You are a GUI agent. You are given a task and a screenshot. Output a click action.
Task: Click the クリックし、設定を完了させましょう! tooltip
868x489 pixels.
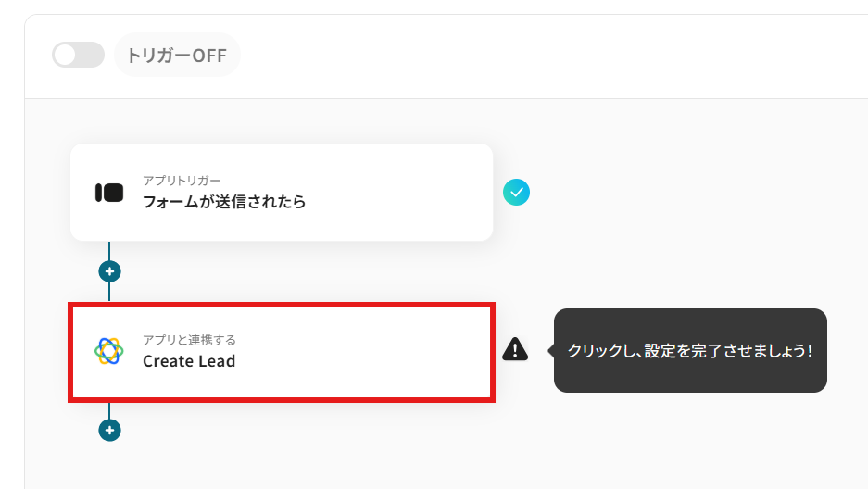click(x=689, y=351)
